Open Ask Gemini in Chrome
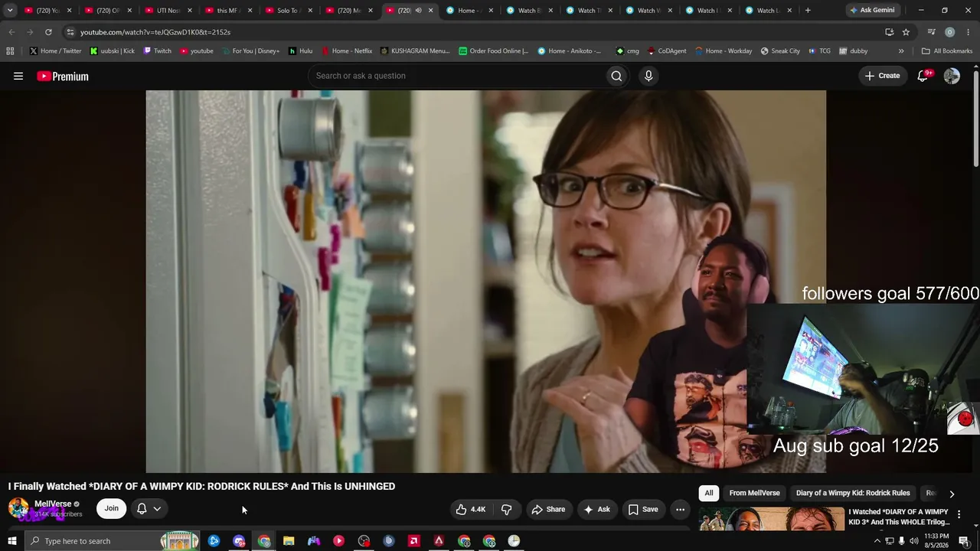Image resolution: width=980 pixels, height=551 pixels. (872, 11)
